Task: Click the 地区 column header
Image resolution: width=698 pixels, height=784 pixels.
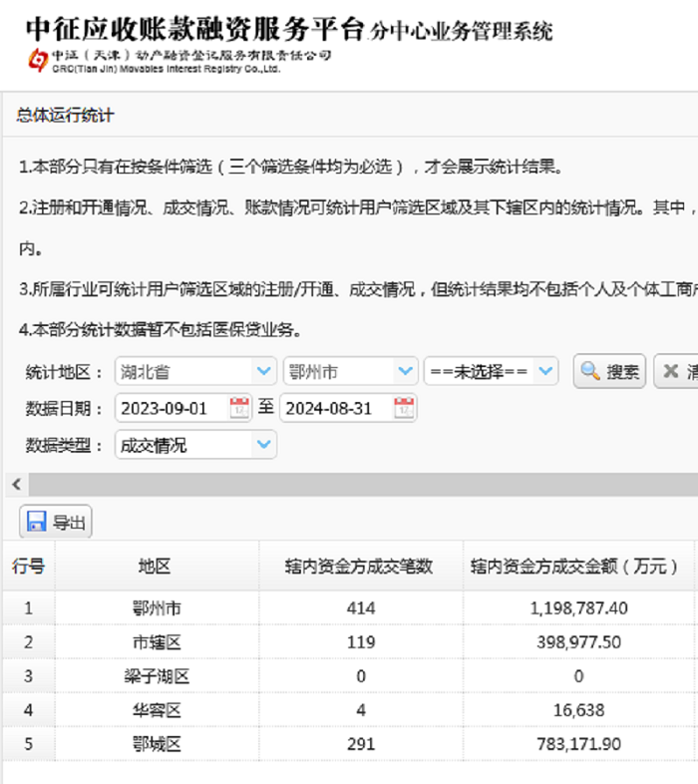Action: coord(157,566)
